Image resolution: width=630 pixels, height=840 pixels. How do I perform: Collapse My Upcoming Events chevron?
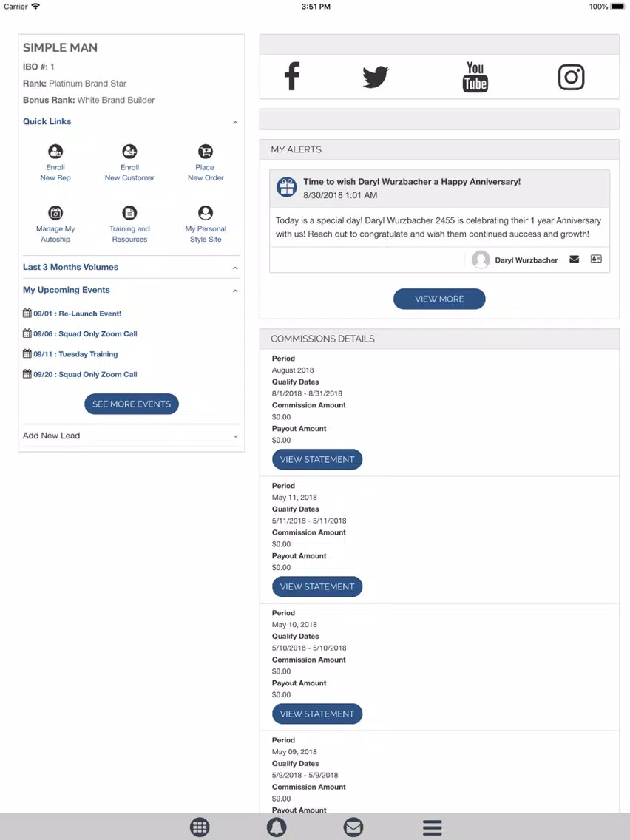coord(235,291)
